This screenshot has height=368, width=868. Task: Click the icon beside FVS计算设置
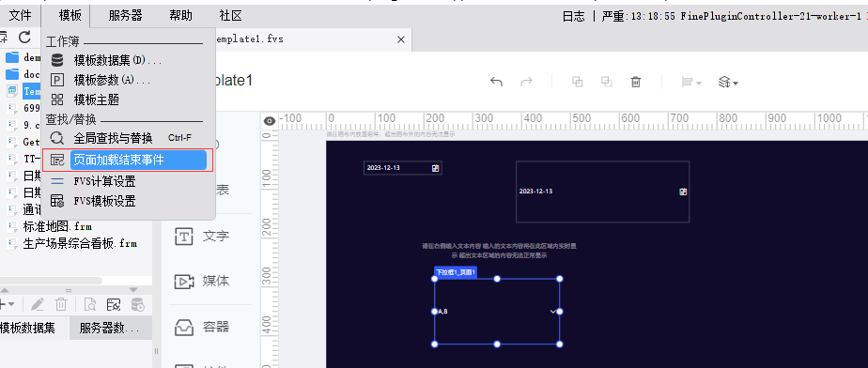57,181
